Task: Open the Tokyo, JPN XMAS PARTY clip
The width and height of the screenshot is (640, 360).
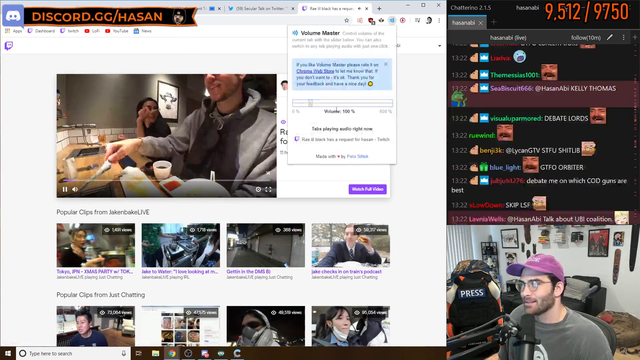Action: coord(96,245)
